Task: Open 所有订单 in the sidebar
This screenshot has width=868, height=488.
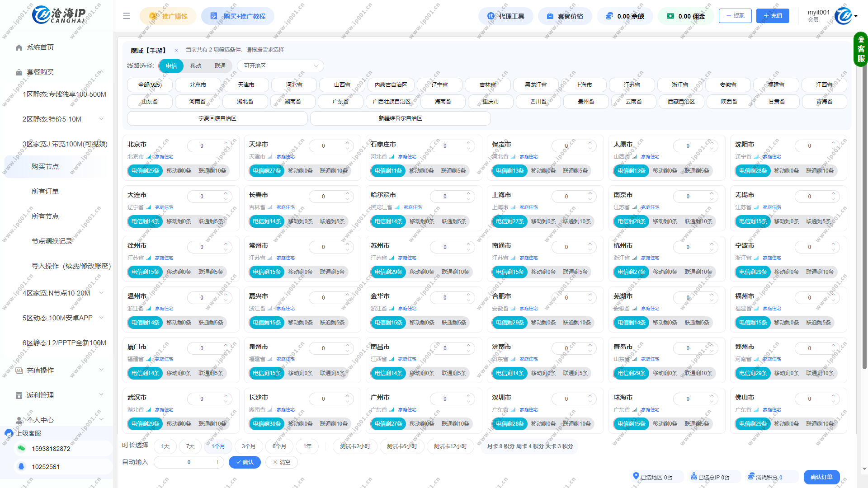Action: [45, 192]
